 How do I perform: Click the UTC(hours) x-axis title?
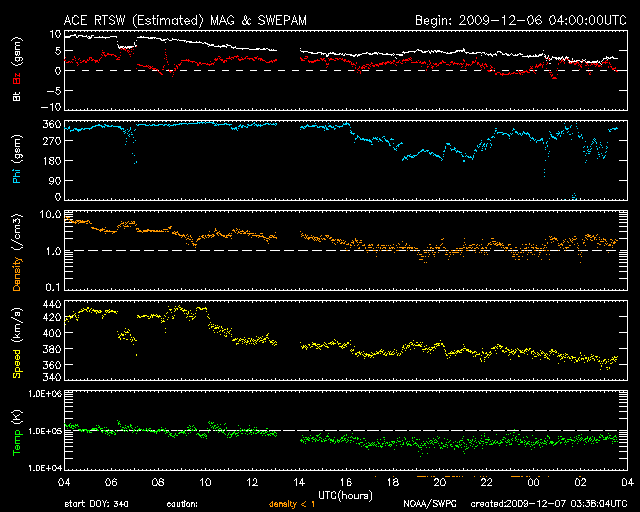coord(345,496)
